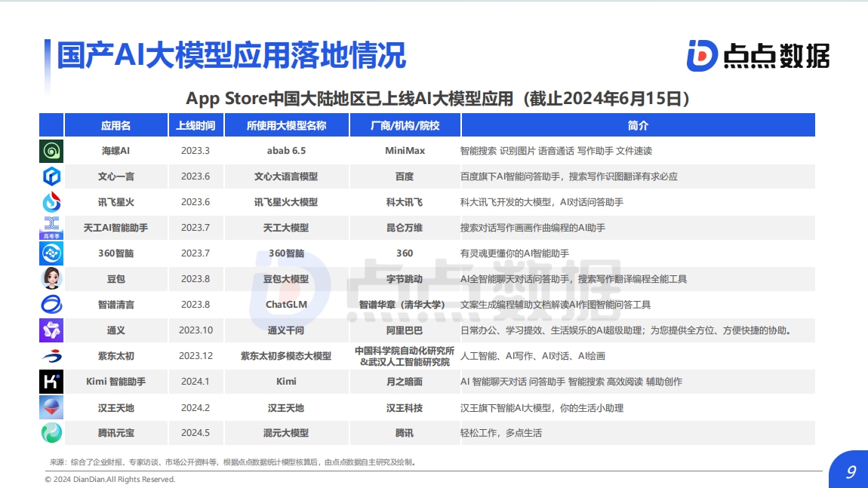Click the ChatGLM model cell
Viewport: 868px width, 488px height.
[287, 304]
